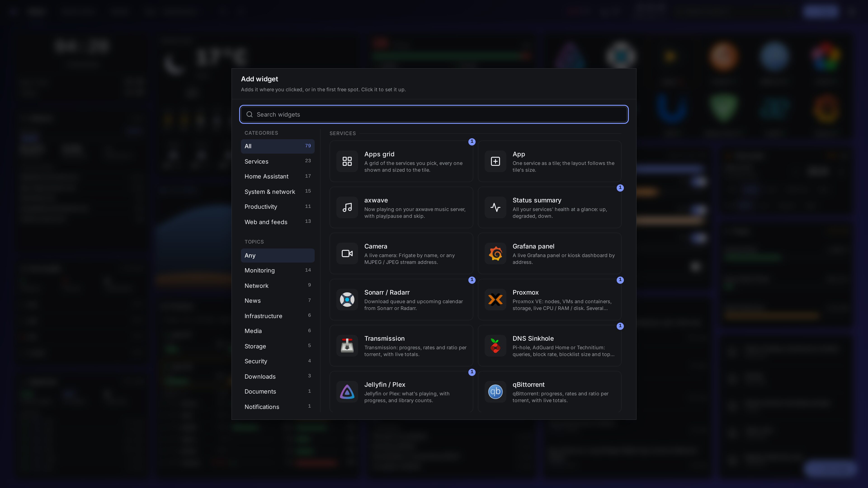Click the search magnifier icon
This screenshot has height=488, width=868.
249,115
